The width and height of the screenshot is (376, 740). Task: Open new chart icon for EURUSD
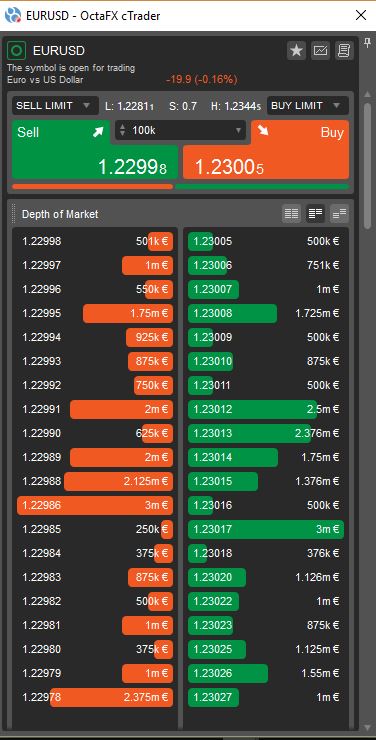[320, 50]
